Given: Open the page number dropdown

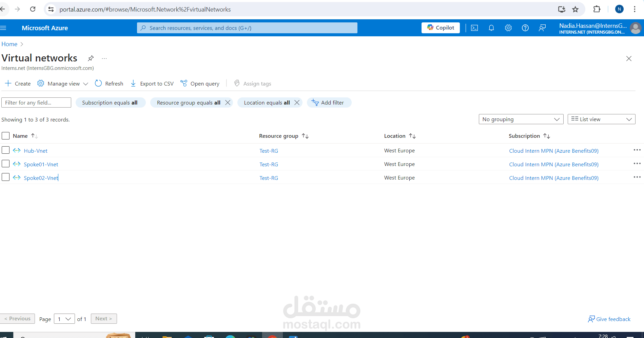Looking at the screenshot, I should point(64,319).
